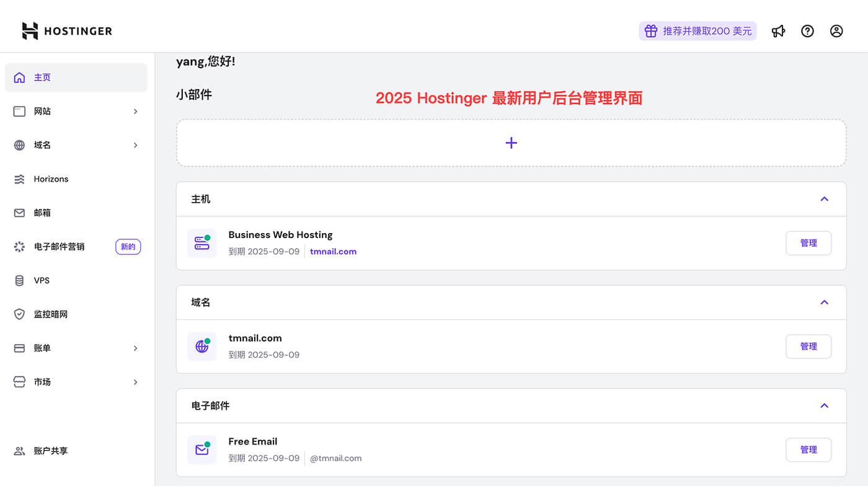Open 电子邮件营销 in the sidebar
868x496 pixels.
[76, 247]
